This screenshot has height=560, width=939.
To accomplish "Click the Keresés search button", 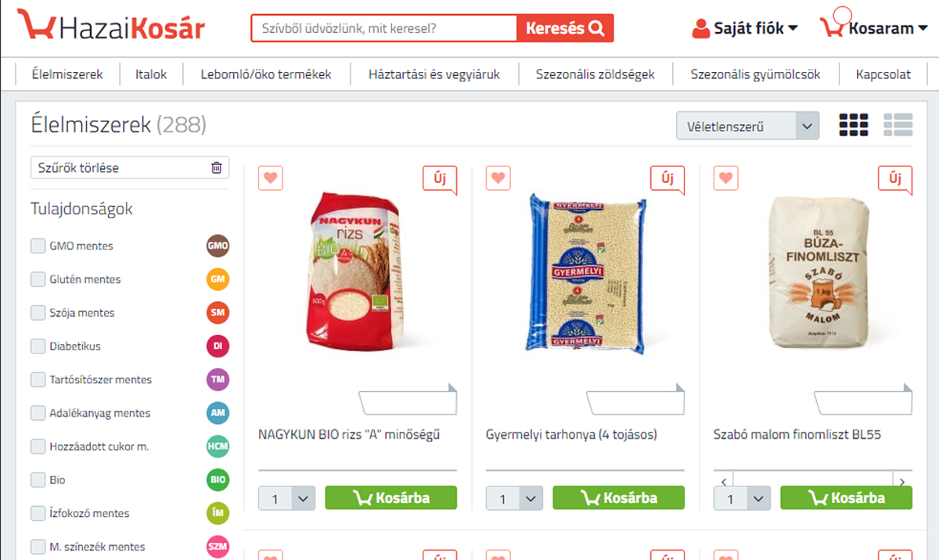I will [x=565, y=29].
